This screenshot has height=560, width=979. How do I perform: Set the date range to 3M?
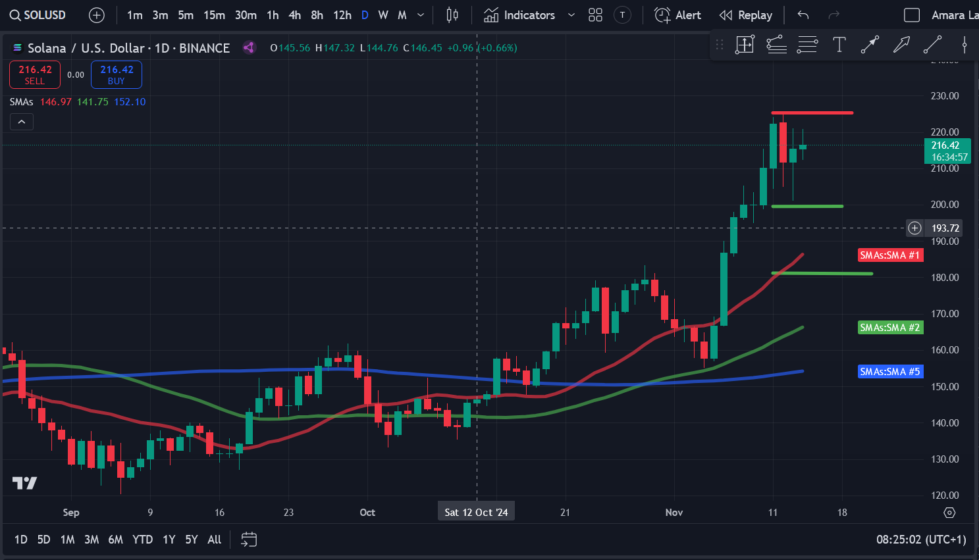point(92,540)
